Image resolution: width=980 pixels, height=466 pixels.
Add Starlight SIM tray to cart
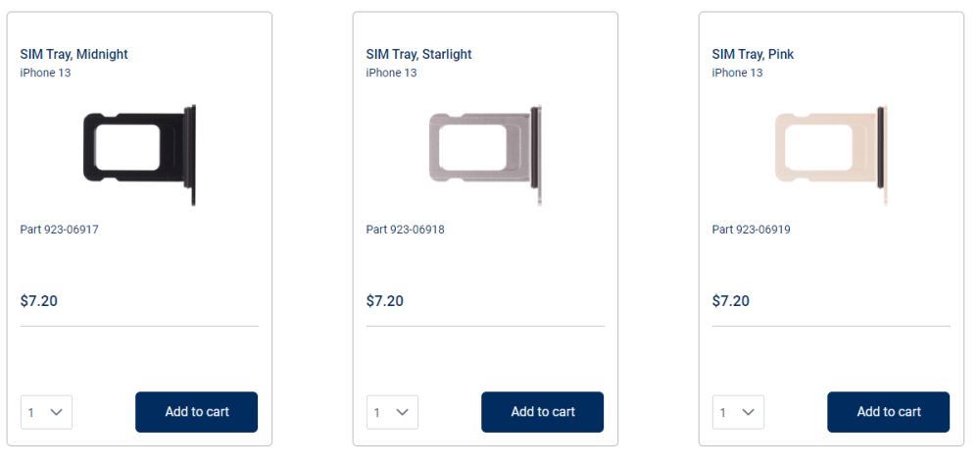543,412
